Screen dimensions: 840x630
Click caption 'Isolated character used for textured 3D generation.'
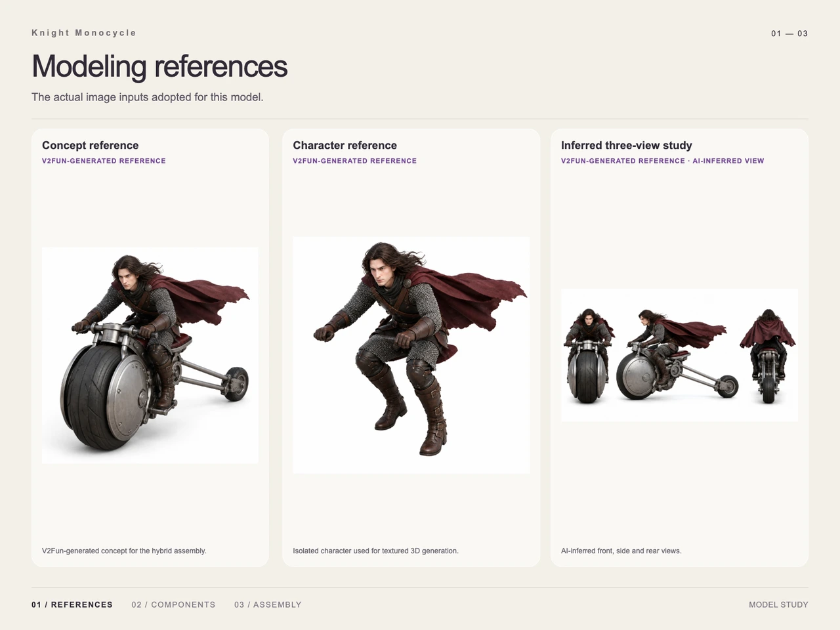pyautogui.click(x=376, y=551)
